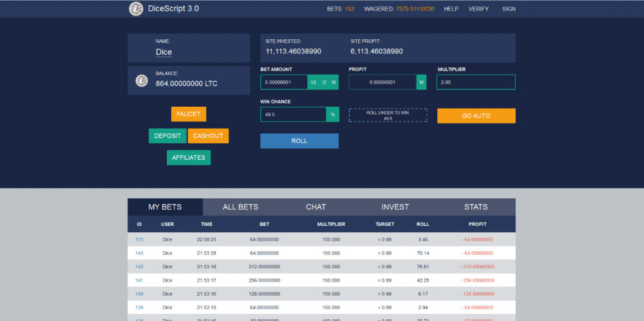
Task: Click the DiceScript Litecoin logo icon
Action: (136, 8)
